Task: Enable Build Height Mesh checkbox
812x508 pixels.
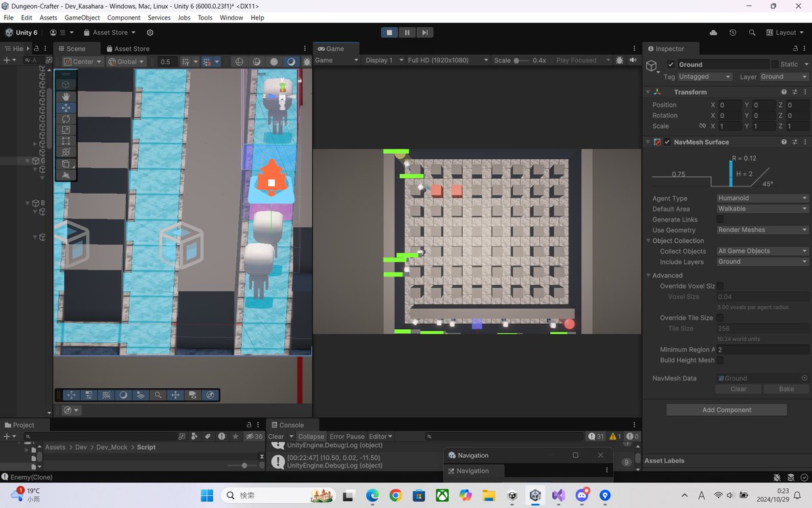Action: point(720,360)
